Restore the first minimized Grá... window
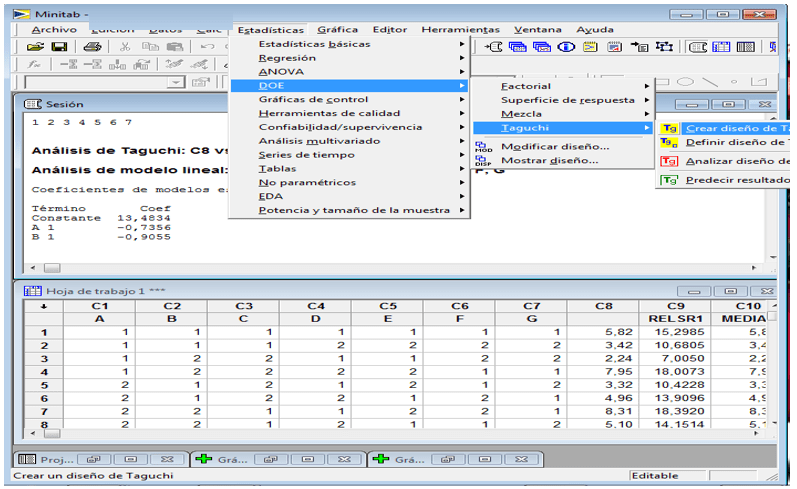This screenshot has width=797, height=489. pos(270,460)
